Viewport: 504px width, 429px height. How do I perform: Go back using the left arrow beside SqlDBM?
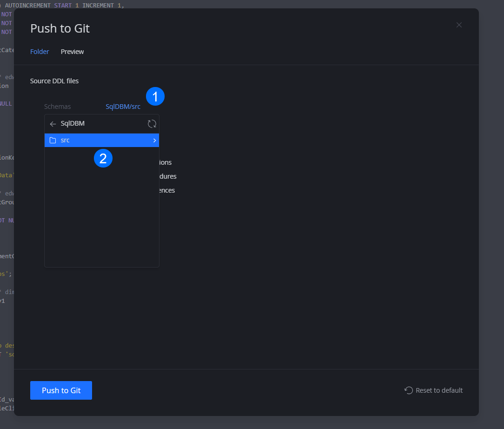click(x=53, y=124)
